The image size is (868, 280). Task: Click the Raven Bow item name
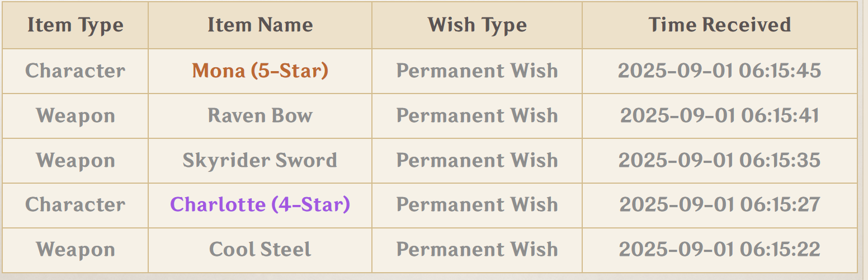260,115
